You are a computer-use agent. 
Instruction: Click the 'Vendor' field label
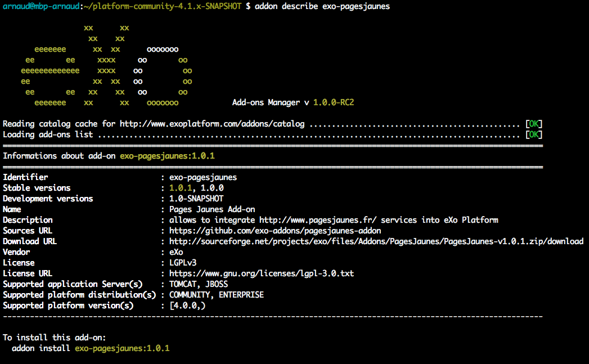pos(16,252)
